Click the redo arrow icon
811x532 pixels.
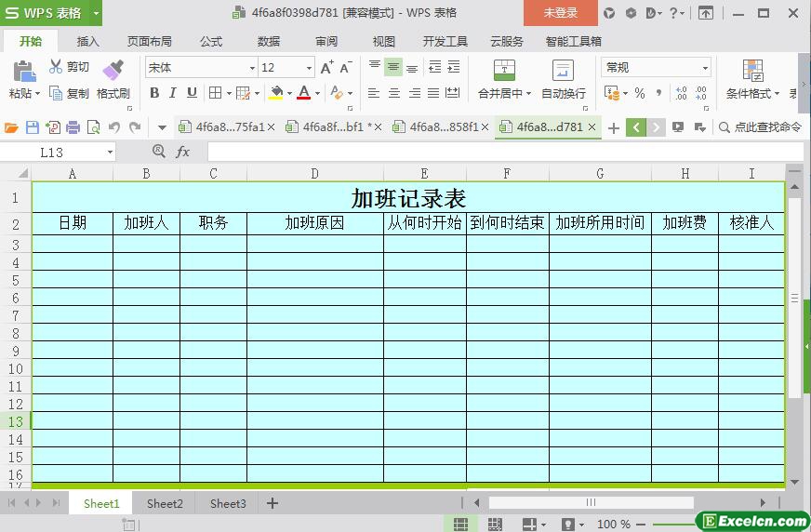point(135,127)
